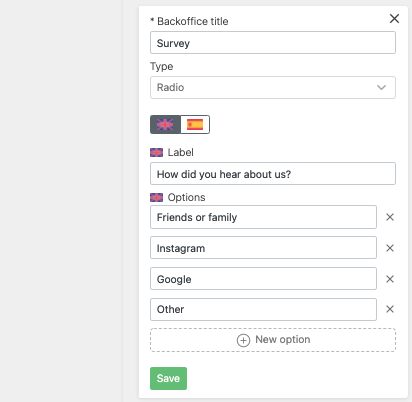Open the Type dropdown showing Radio
Screen dimensions: 412x402
click(x=273, y=87)
